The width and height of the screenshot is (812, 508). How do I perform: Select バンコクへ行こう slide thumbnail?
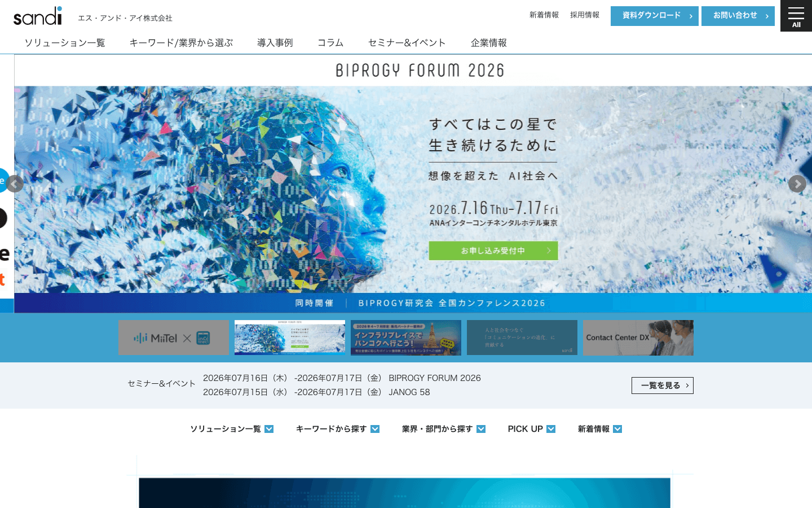pos(406,338)
